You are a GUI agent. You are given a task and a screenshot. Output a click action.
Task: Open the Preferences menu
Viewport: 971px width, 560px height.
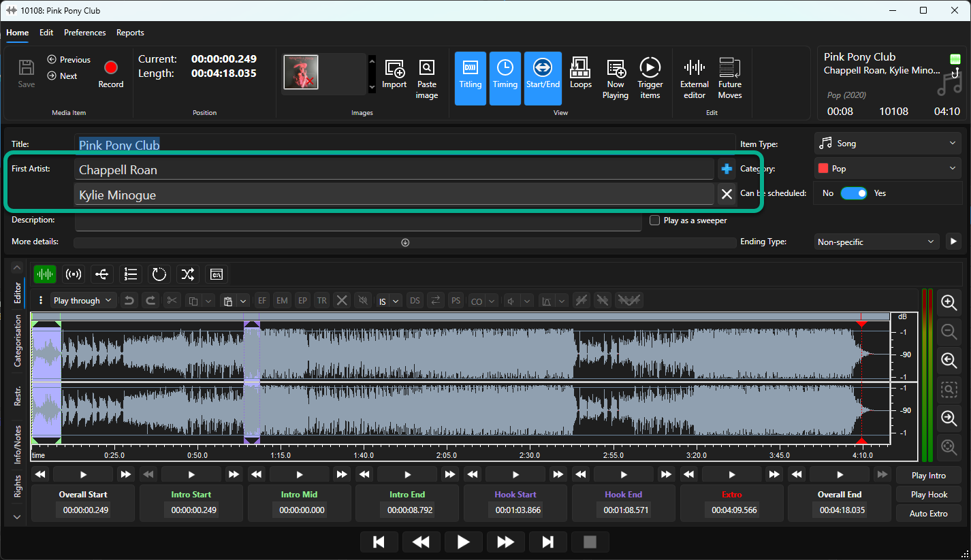point(85,33)
